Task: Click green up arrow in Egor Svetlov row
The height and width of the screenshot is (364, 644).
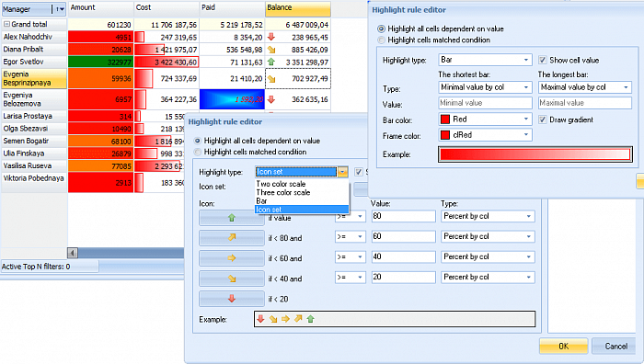Action: click(x=271, y=62)
